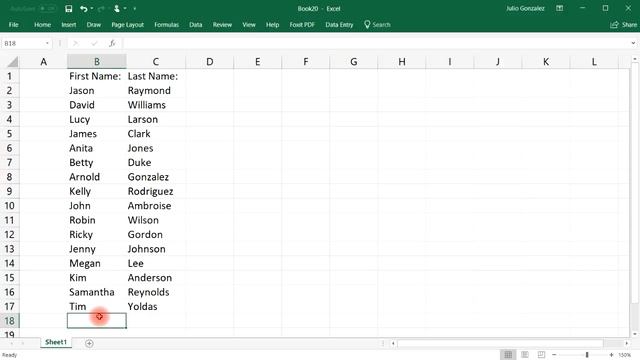
Task: Select the cell containing 'Williams'
Action: [x=156, y=105]
